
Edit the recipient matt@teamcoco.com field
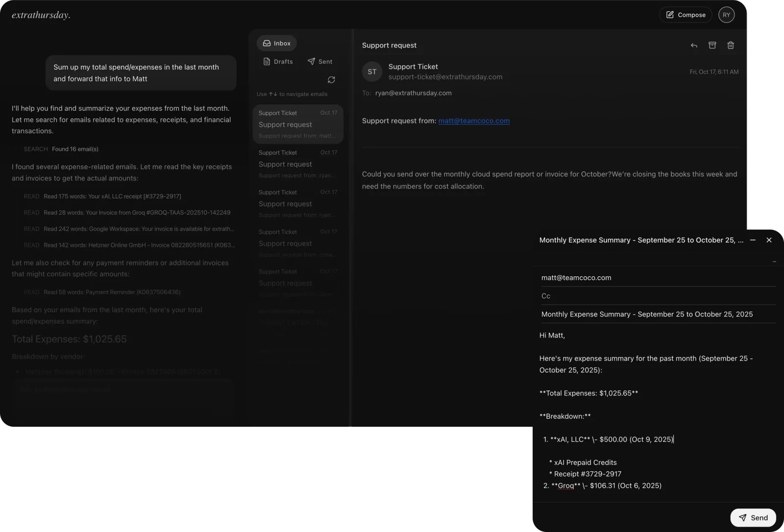point(657,278)
